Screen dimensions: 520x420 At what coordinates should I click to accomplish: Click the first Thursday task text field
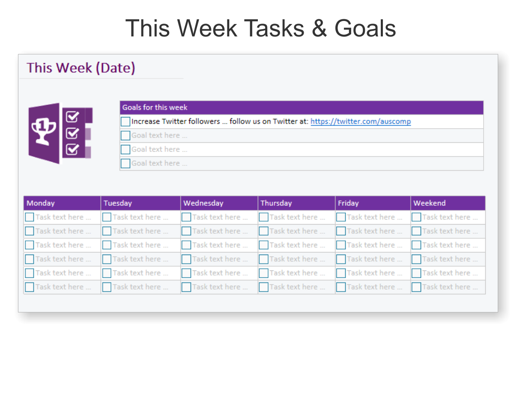pyautogui.click(x=297, y=217)
